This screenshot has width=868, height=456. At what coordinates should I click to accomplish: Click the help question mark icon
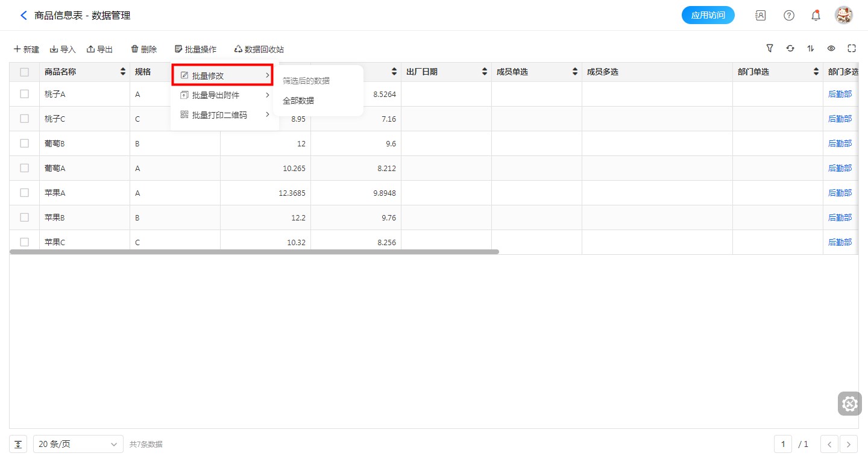788,16
